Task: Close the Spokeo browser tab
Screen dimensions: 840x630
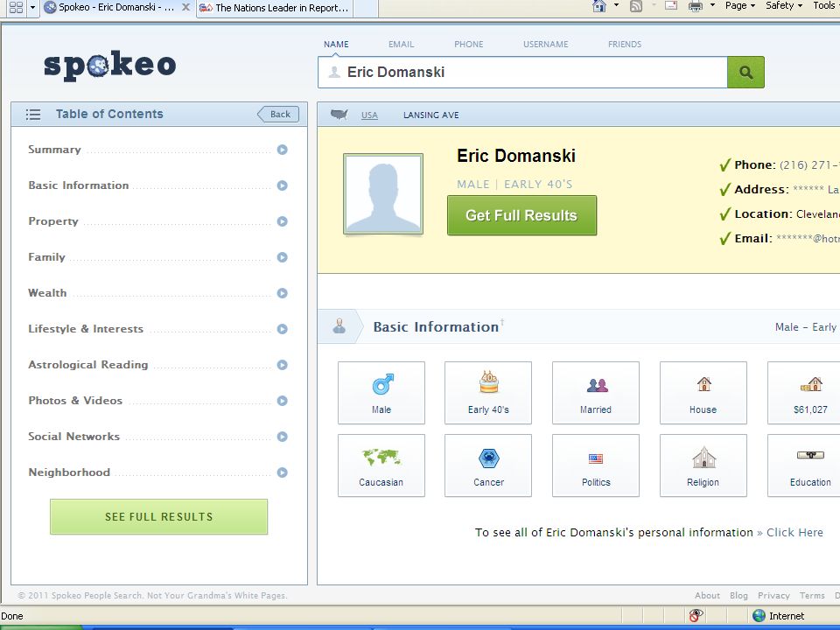Action: click(x=185, y=8)
